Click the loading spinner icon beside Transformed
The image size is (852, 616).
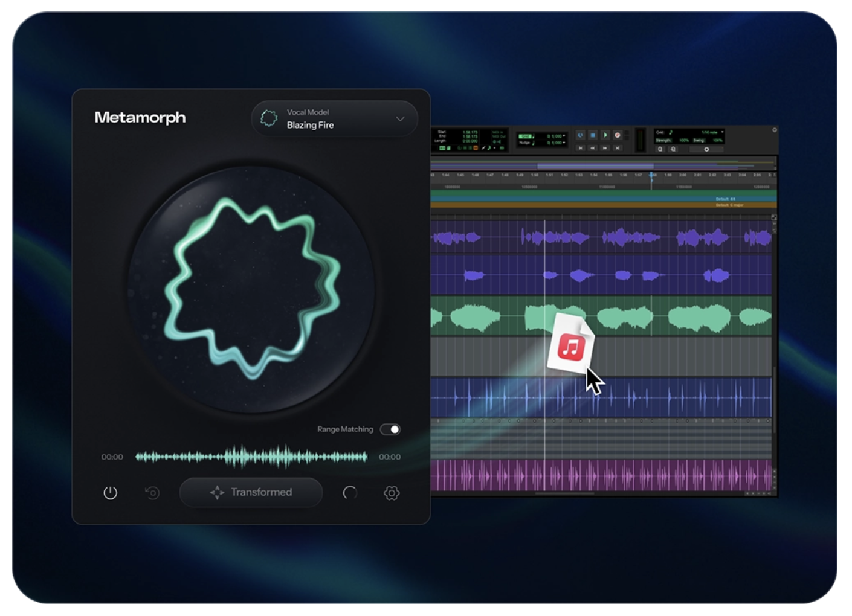point(350,493)
